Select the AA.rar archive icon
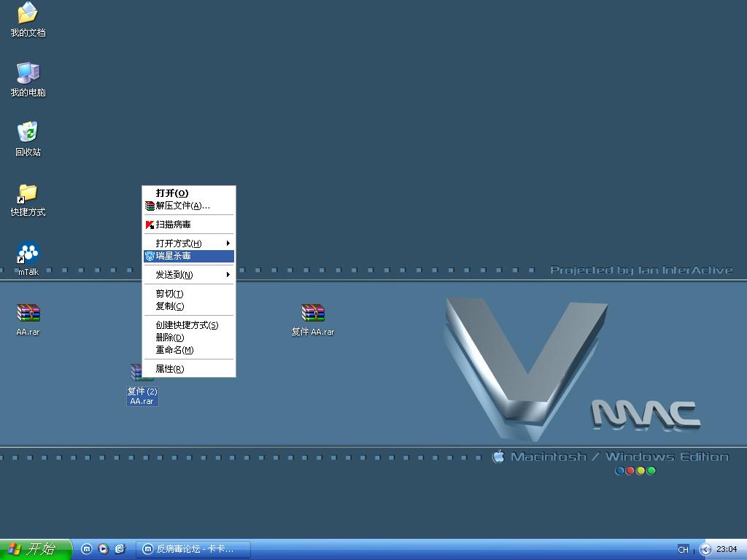The width and height of the screenshot is (747, 560). click(28, 319)
